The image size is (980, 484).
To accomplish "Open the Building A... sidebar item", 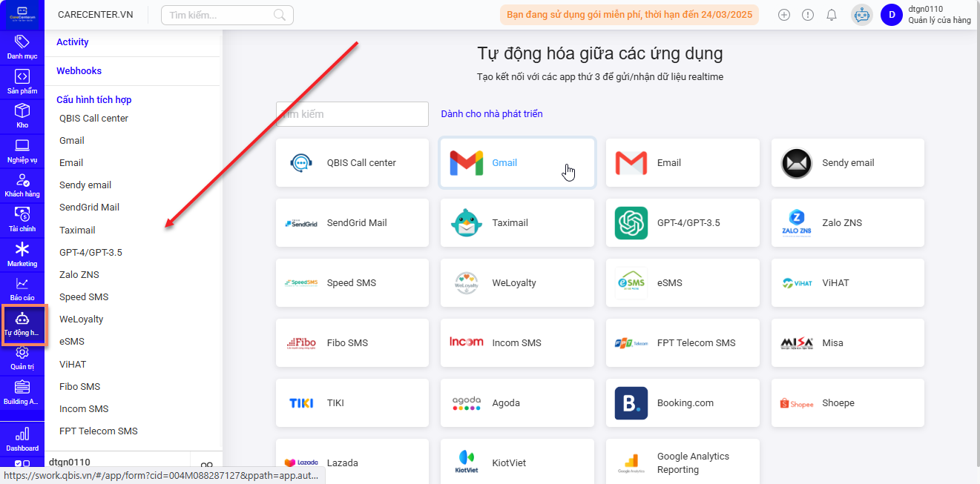I will tap(22, 392).
